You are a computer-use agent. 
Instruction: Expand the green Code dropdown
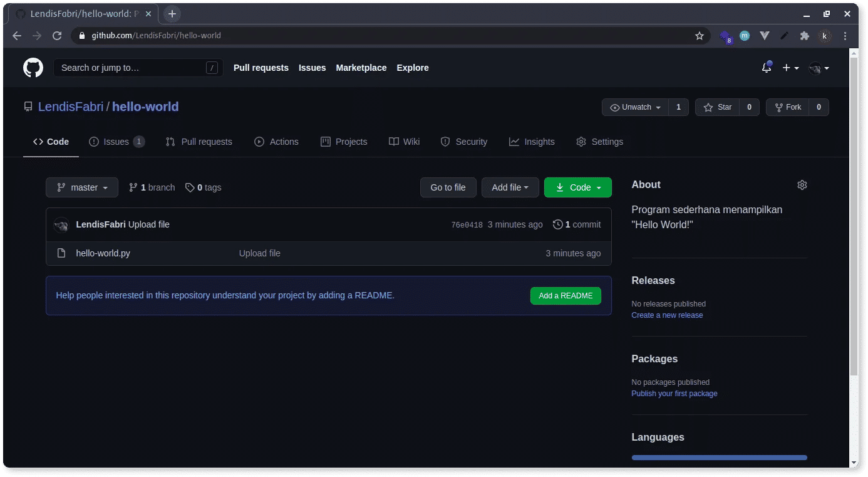coord(578,187)
